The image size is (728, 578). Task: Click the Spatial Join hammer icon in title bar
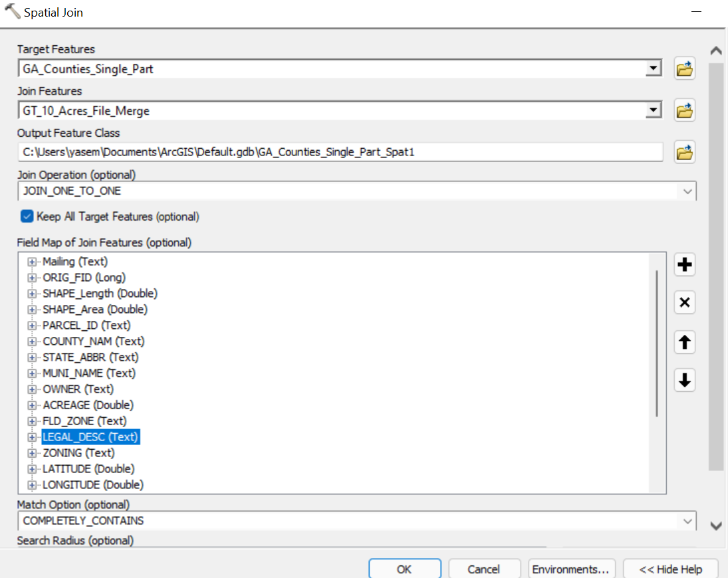click(11, 11)
